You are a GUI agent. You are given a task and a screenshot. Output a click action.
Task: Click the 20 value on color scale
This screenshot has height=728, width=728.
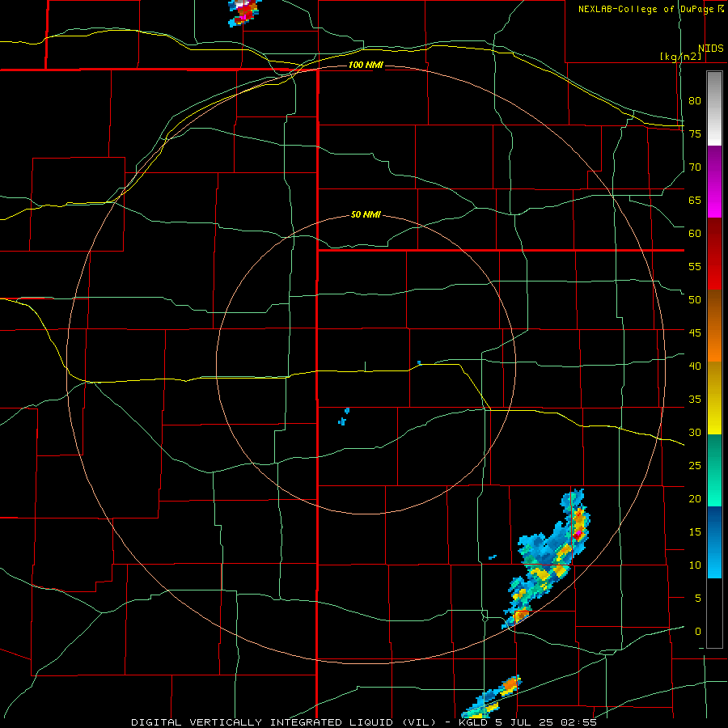click(x=695, y=499)
